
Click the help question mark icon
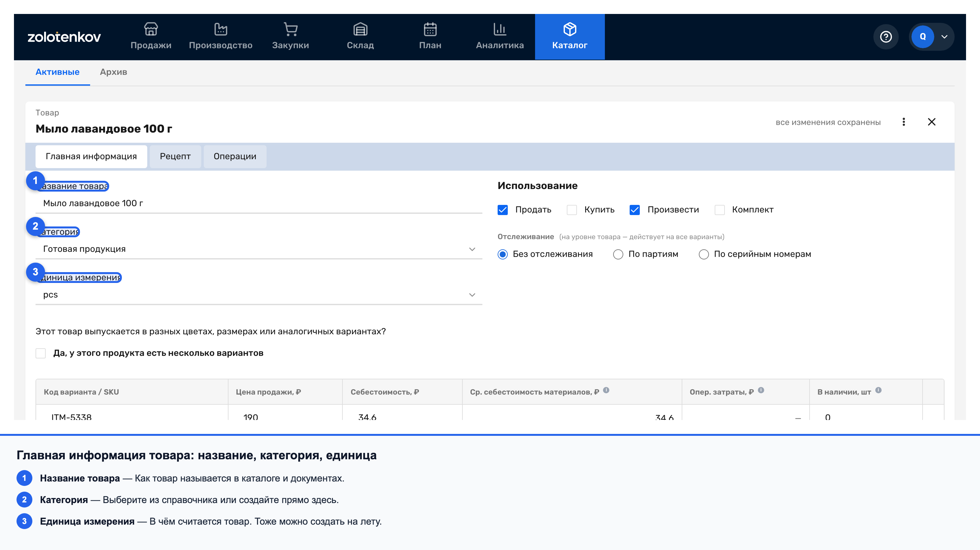tap(886, 36)
